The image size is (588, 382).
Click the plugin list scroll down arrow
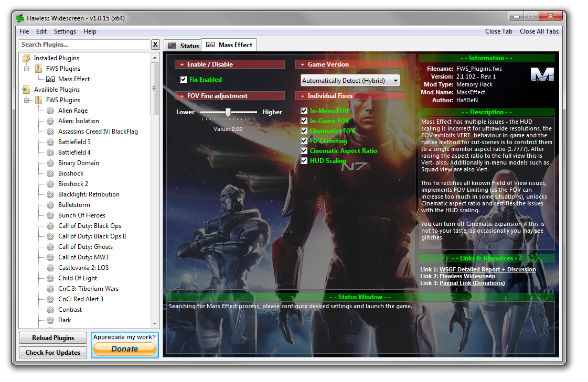pyautogui.click(x=155, y=324)
